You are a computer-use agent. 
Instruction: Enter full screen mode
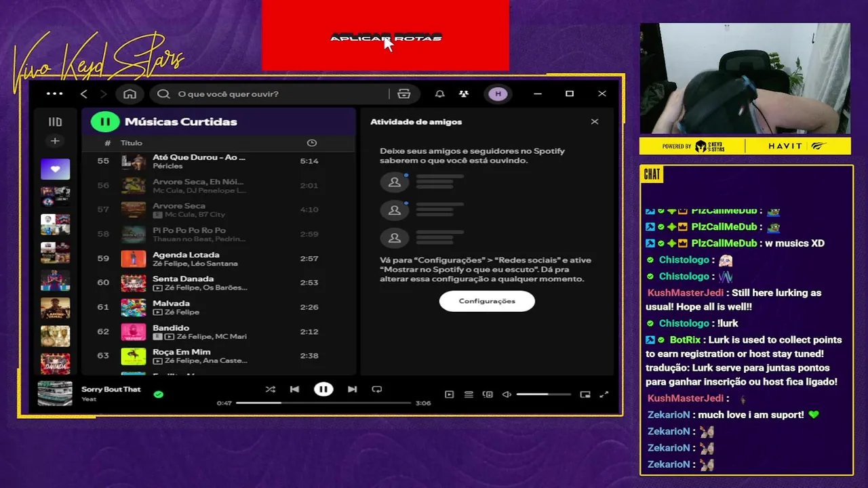pyautogui.click(x=604, y=394)
